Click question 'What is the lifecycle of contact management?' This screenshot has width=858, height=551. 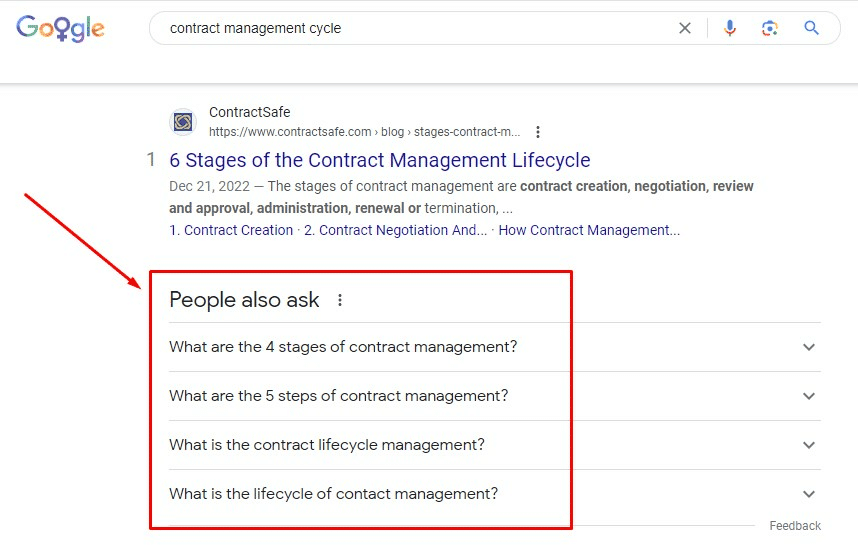(x=333, y=494)
